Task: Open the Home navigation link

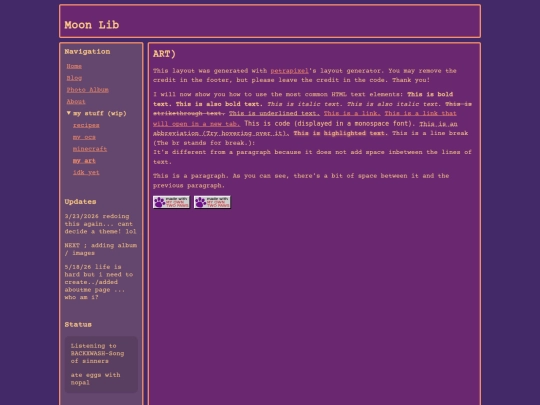Action: [x=74, y=66]
